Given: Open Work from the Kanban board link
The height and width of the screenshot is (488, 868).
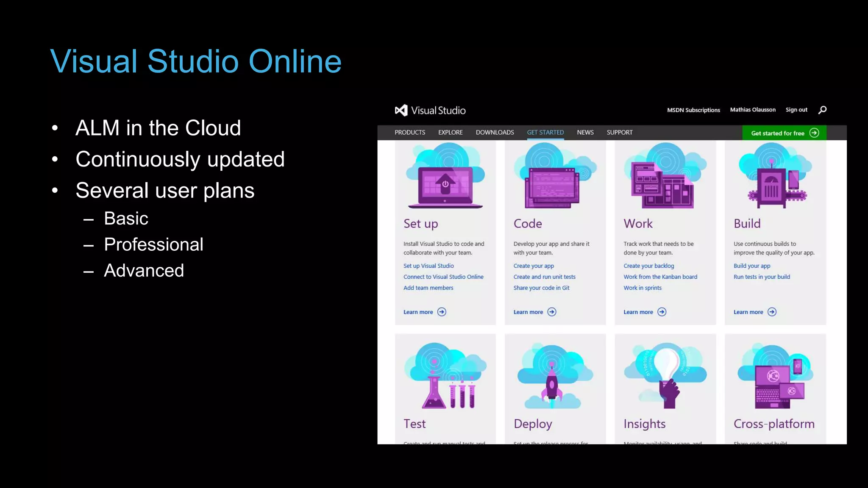Looking at the screenshot, I should (x=660, y=277).
